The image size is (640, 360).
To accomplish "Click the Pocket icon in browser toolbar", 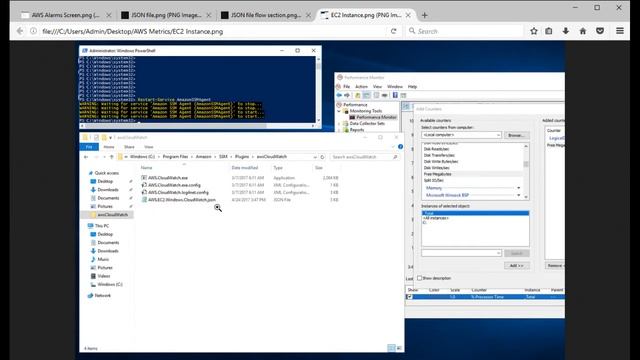I will pyautogui.click(x=600, y=31).
